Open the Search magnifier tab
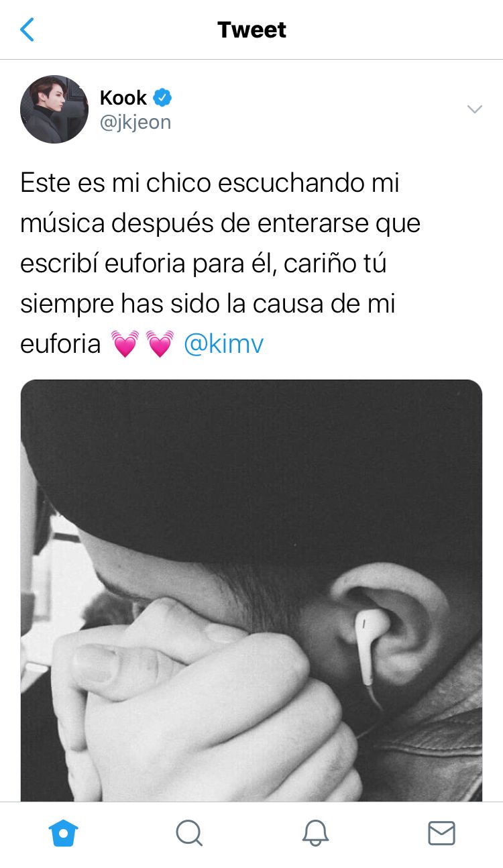Viewport: 503px width, 868px height. click(x=189, y=834)
